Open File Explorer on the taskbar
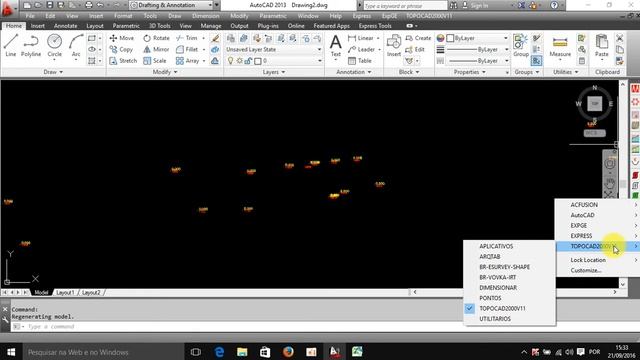Image resolution: width=640 pixels, height=360 pixels. (242, 352)
